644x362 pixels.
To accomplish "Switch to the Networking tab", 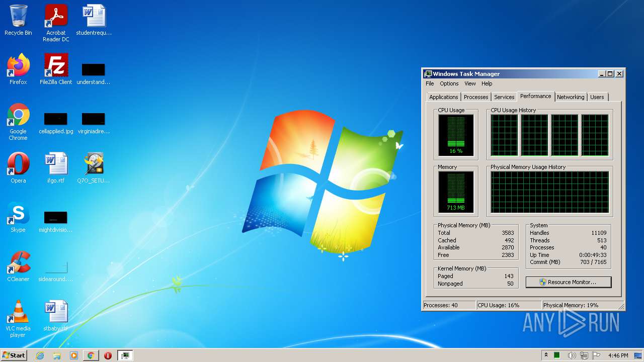I will pyautogui.click(x=571, y=97).
